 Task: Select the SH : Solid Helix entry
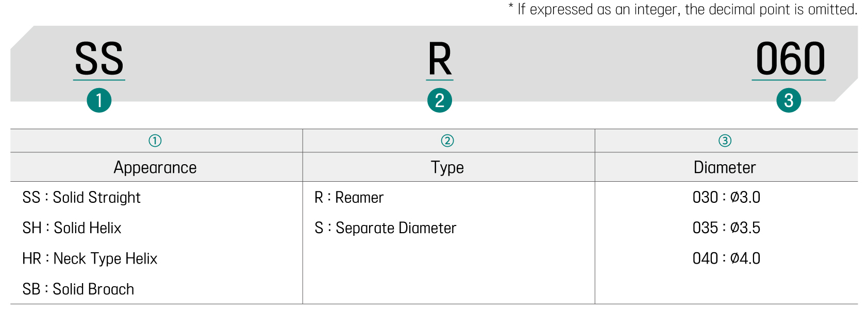(72, 228)
